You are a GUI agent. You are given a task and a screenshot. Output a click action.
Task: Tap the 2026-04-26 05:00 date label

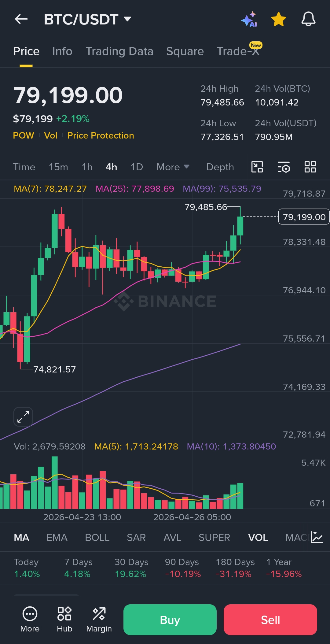(x=192, y=517)
